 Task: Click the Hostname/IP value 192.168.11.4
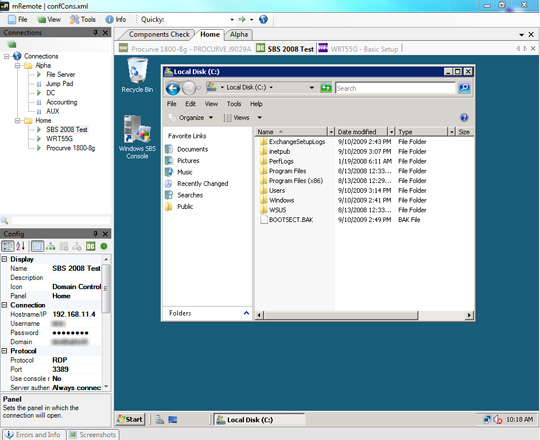click(74, 314)
